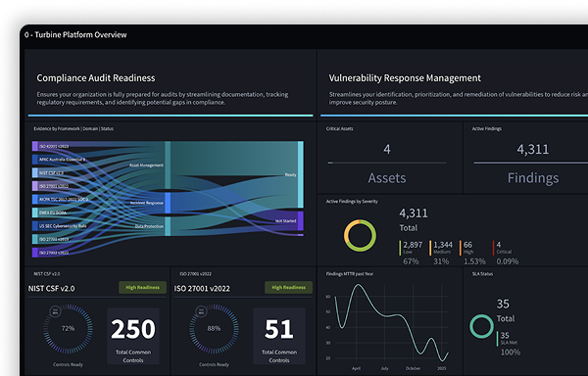Select the EMEA EU DORA framework node
Screen dimensions: 588x376
35,212
